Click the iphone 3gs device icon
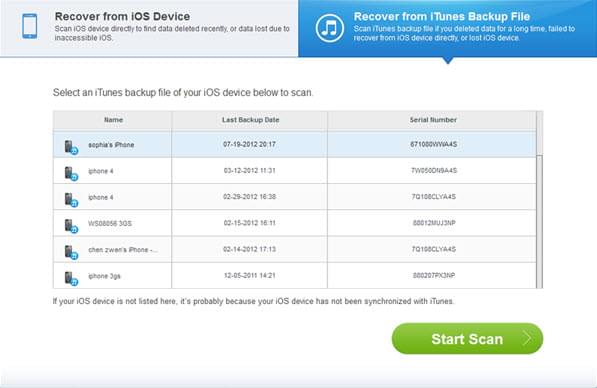The width and height of the screenshot is (597, 388). [x=71, y=278]
